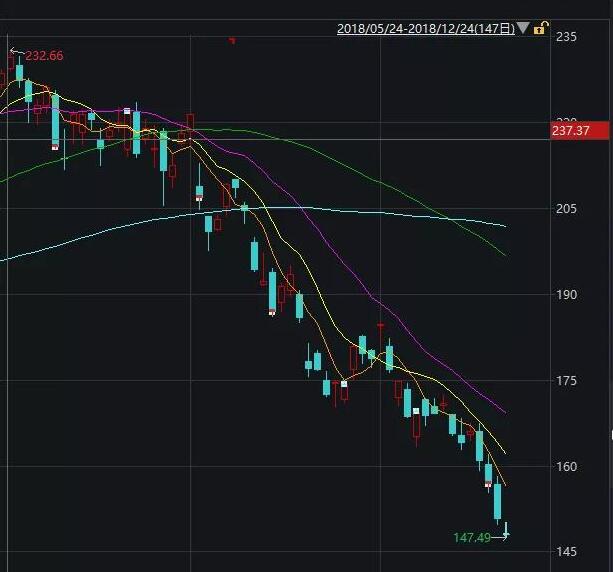Image resolution: width=613 pixels, height=572 pixels.
Task: Select the cyan moving average line's right end
Action: pyautogui.click(x=504, y=226)
